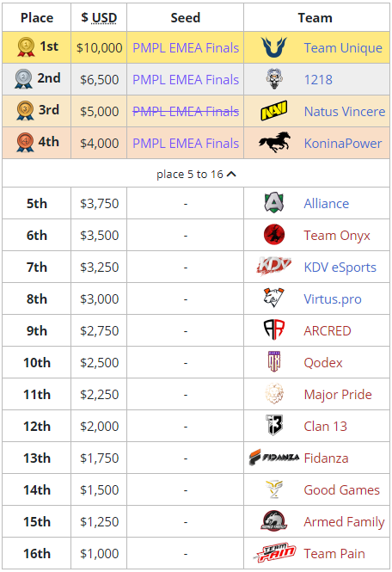
Task: Click the USD abbreviation in header
Action: pos(104,17)
